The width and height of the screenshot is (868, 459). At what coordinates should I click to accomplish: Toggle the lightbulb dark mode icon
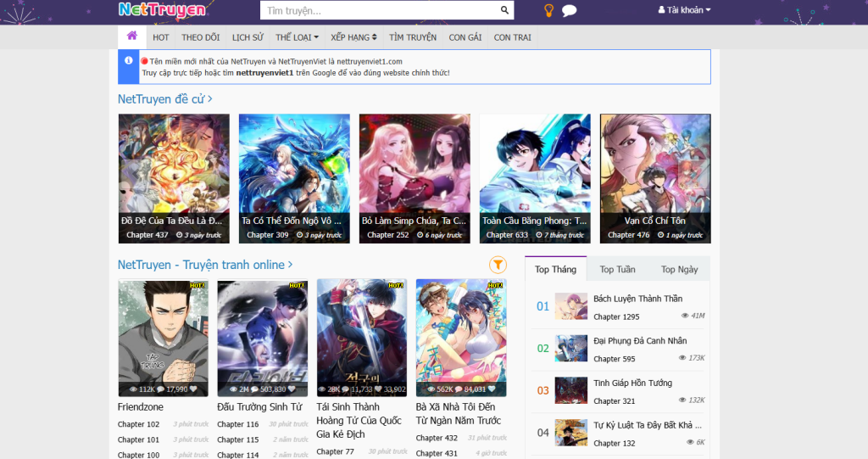pyautogui.click(x=548, y=10)
